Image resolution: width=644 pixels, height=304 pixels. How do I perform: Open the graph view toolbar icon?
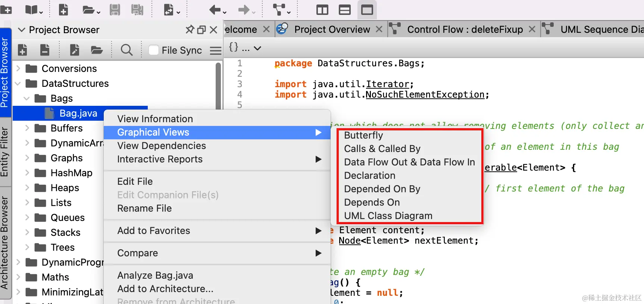279,10
